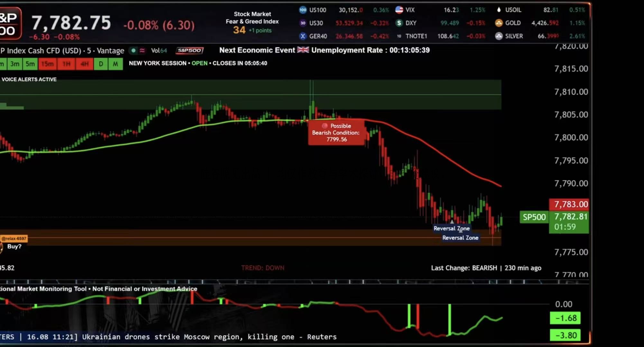Click the red 7,783.00 price label
Viewport: 644px width, 347px height.
point(569,204)
